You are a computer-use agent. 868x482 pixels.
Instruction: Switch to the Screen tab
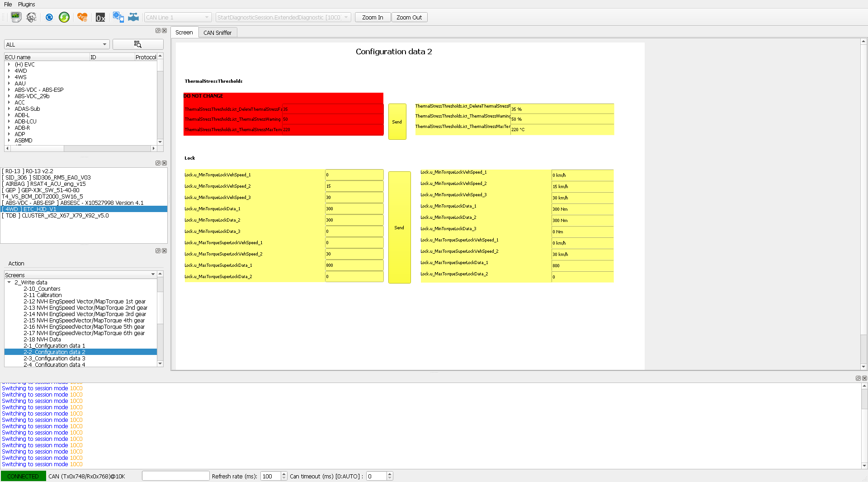184,32
